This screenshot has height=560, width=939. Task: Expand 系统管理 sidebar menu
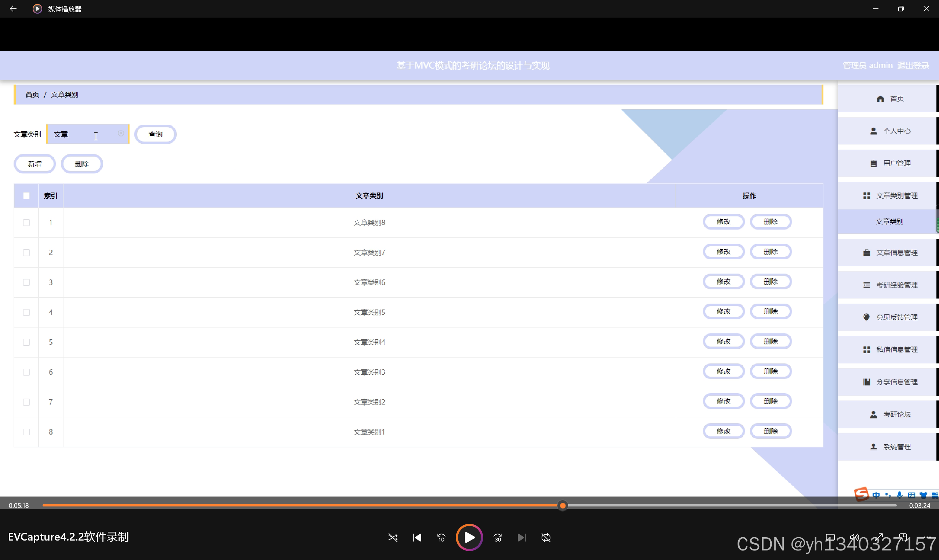(x=889, y=447)
